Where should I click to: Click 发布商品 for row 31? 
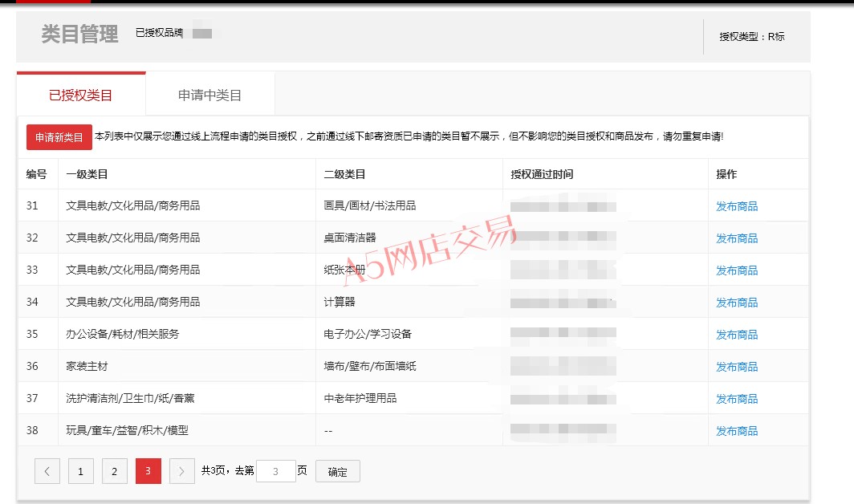pyautogui.click(x=736, y=206)
